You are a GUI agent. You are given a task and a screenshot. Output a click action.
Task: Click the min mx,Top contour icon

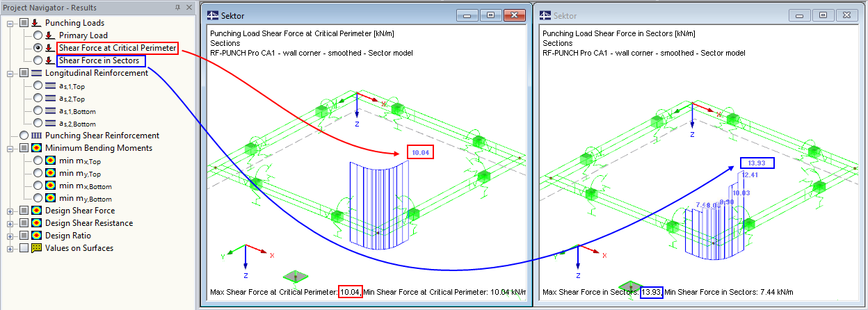tap(51, 161)
